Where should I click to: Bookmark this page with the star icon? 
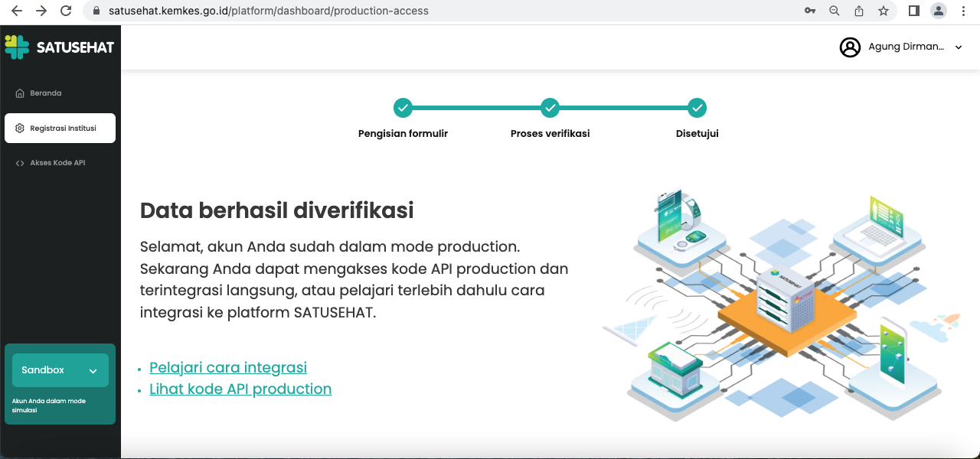(x=884, y=11)
